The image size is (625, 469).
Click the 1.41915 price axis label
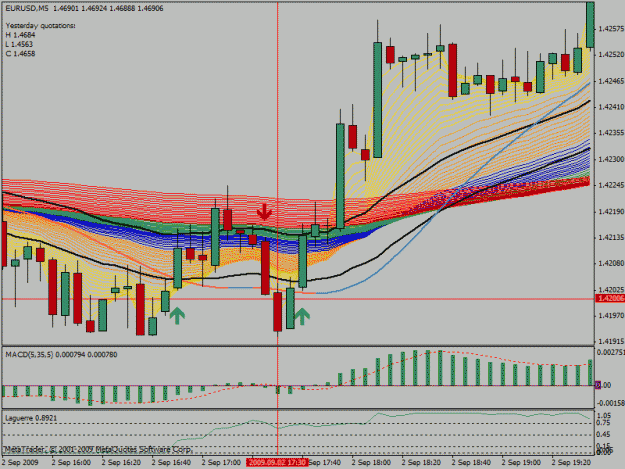(611, 341)
